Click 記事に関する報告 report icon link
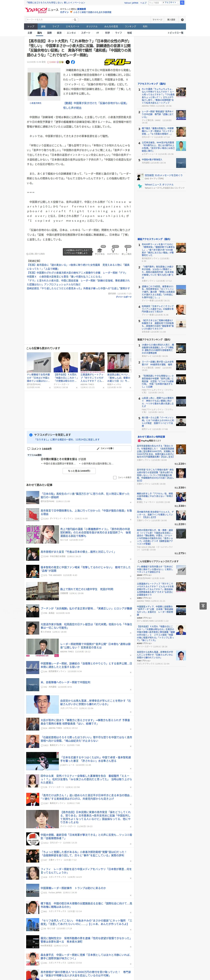 (35, 254)
